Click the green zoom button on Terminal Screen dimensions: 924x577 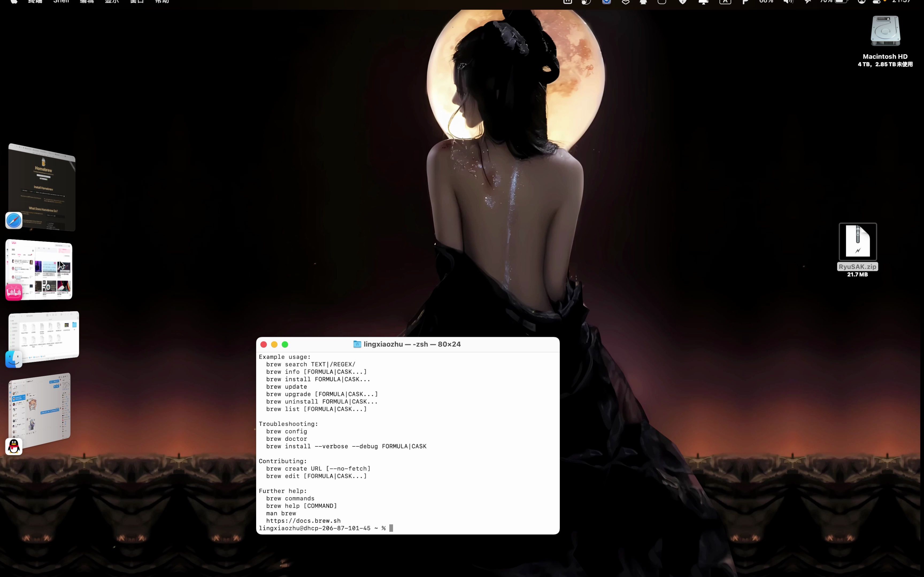point(285,344)
